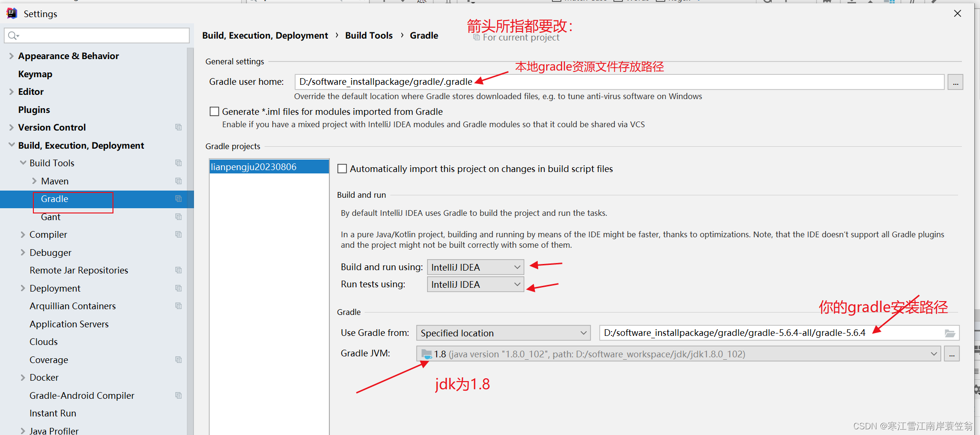The width and height of the screenshot is (980, 435).
Task: Click the browse button next to Gradle JVM
Action: click(952, 354)
